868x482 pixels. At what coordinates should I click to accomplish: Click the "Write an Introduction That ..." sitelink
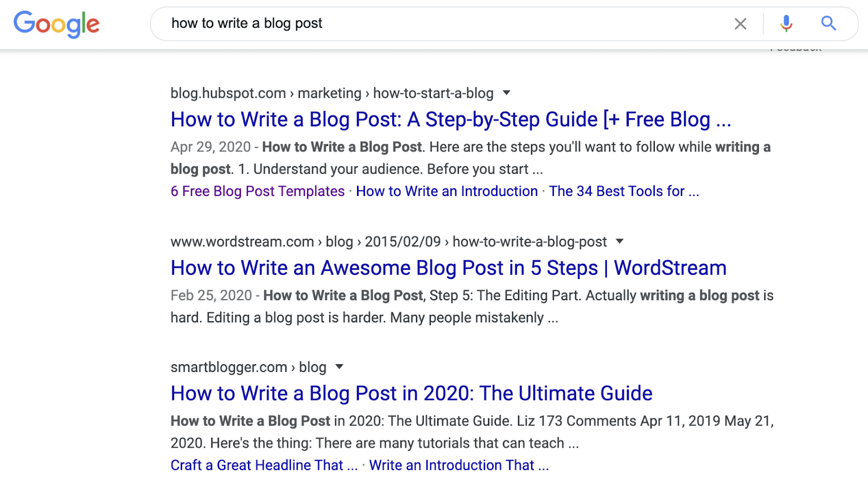tap(458, 465)
